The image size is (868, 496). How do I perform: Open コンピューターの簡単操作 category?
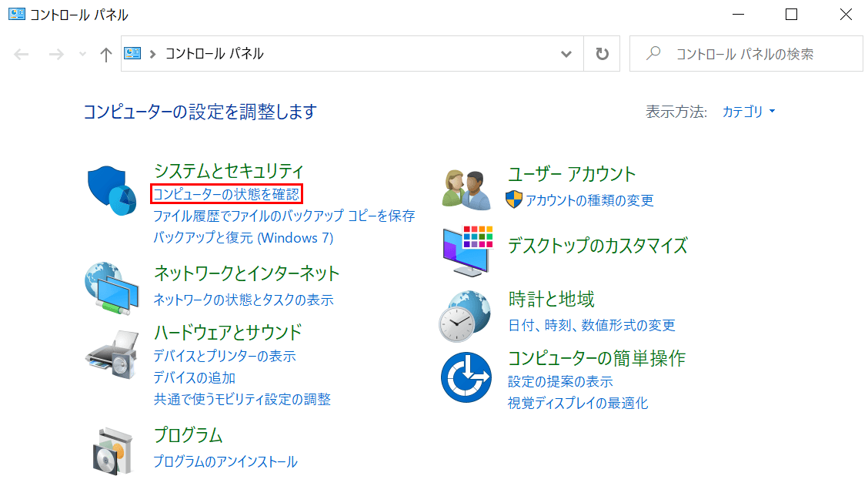597,358
